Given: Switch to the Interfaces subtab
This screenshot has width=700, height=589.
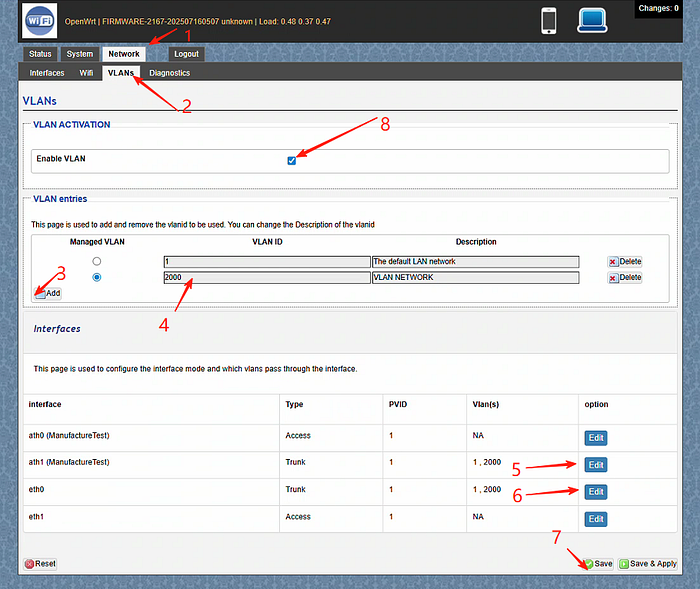Looking at the screenshot, I should 47,73.
